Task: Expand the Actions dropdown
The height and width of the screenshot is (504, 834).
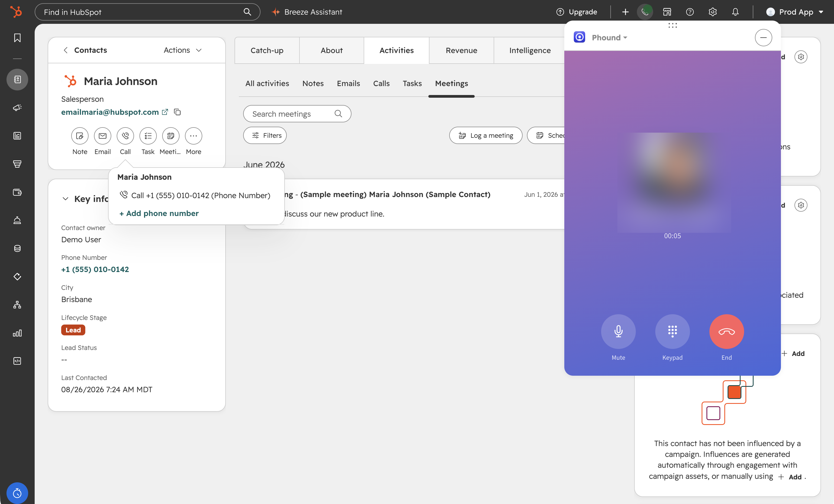Action: (183, 50)
